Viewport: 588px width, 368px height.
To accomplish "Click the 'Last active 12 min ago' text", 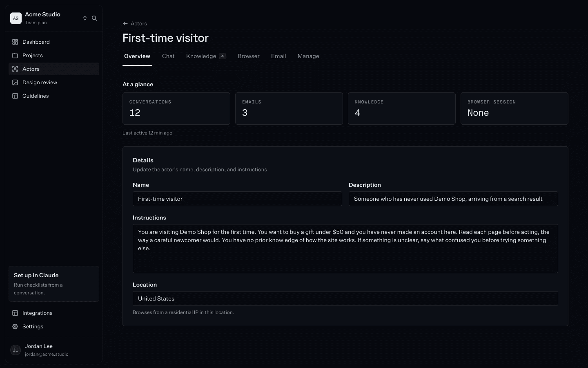I will pos(147,133).
